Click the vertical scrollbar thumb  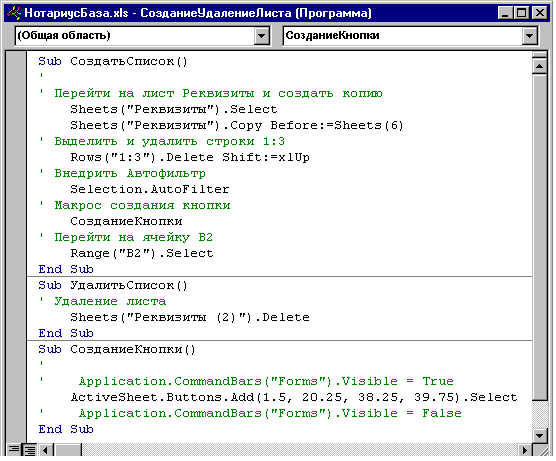539,237
